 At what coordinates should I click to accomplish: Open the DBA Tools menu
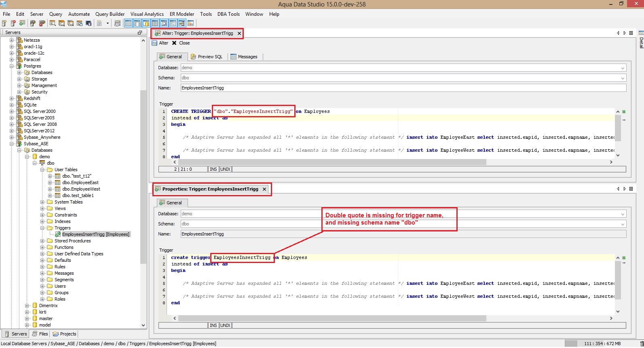pos(228,14)
